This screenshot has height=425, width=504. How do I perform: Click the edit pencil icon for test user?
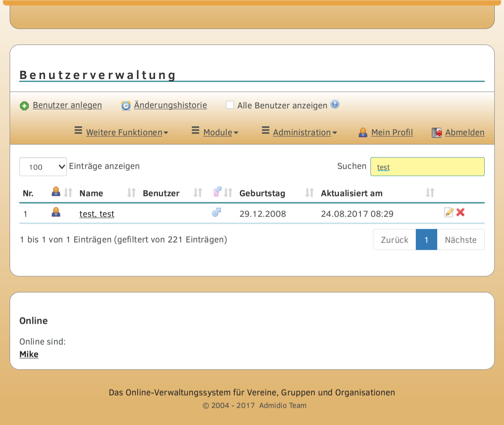tap(449, 212)
